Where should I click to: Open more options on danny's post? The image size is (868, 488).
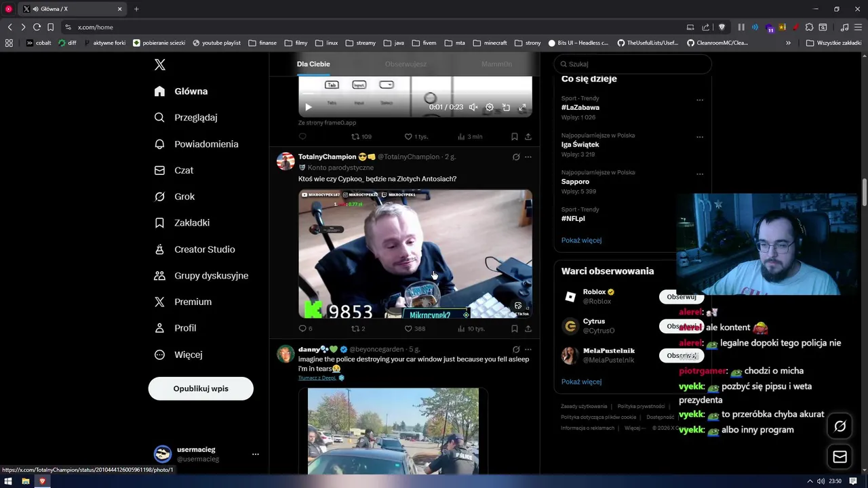528,350
